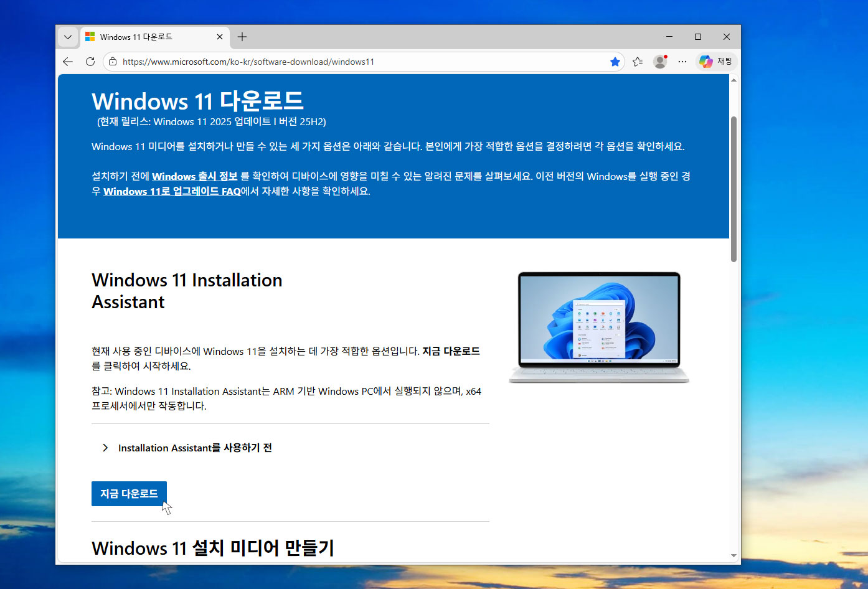Click scrollbar up arrow

[734, 80]
